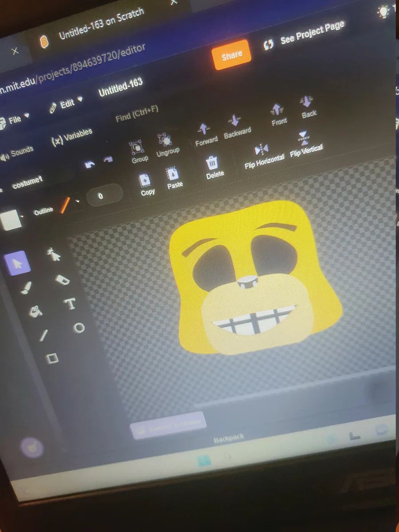Click the Untitled-163 project title field

pos(121,87)
